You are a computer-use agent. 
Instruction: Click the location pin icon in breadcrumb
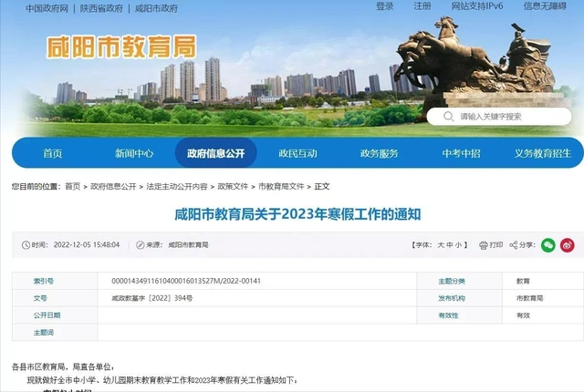[x=16, y=186]
